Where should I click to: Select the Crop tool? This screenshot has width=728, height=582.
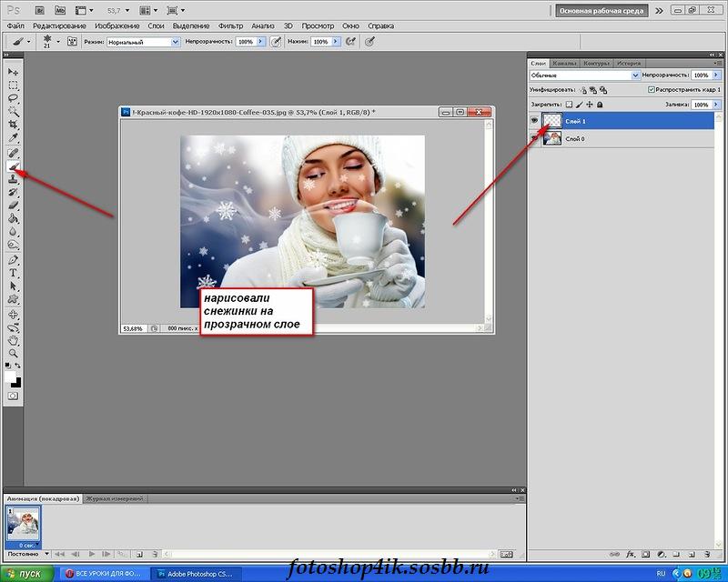(x=14, y=124)
